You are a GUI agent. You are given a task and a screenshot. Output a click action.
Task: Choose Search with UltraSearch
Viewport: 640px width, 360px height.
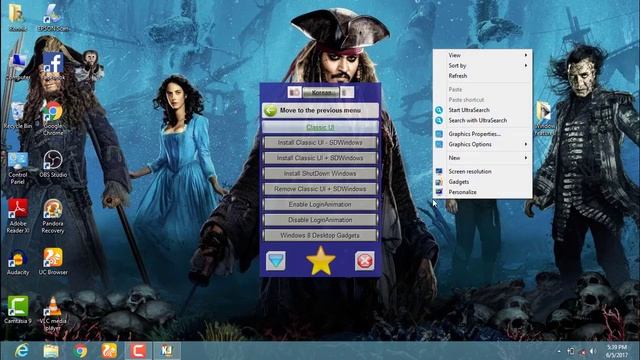click(482, 120)
